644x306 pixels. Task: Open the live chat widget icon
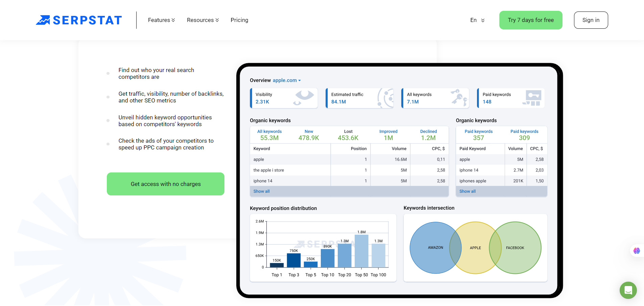[628, 290]
